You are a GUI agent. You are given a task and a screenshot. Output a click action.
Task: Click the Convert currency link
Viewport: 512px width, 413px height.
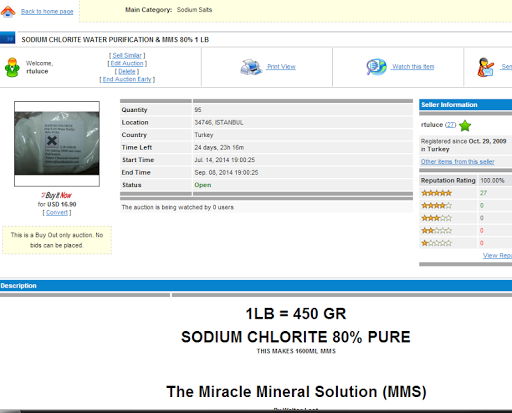[57, 213]
